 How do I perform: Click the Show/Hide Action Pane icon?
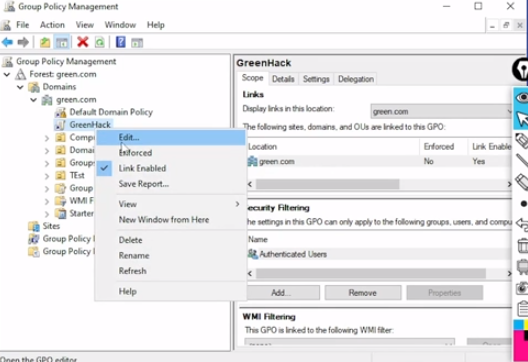pyautogui.click(x=137, y=43)
